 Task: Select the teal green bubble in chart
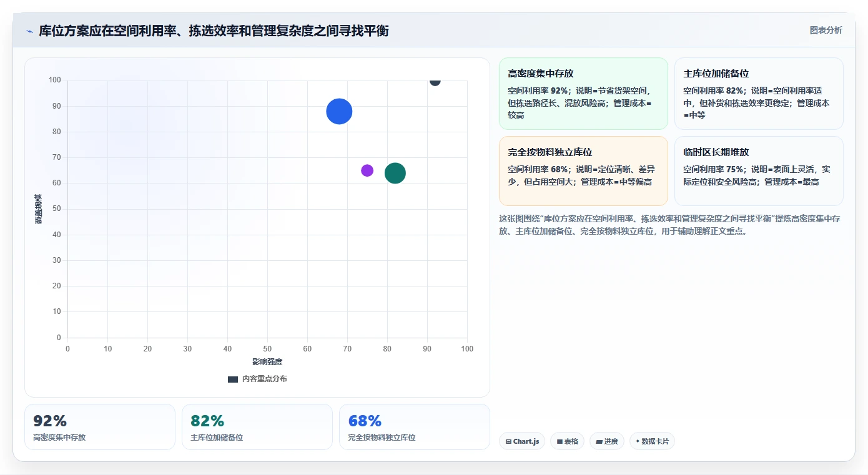(x=395, y=173)
